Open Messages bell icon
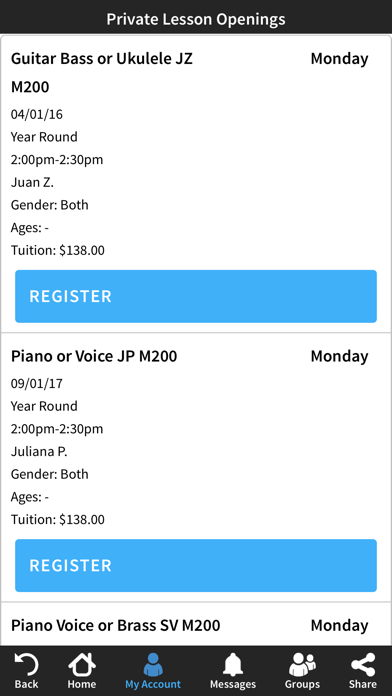The image size is (392, 696). [x=233, y=664]
